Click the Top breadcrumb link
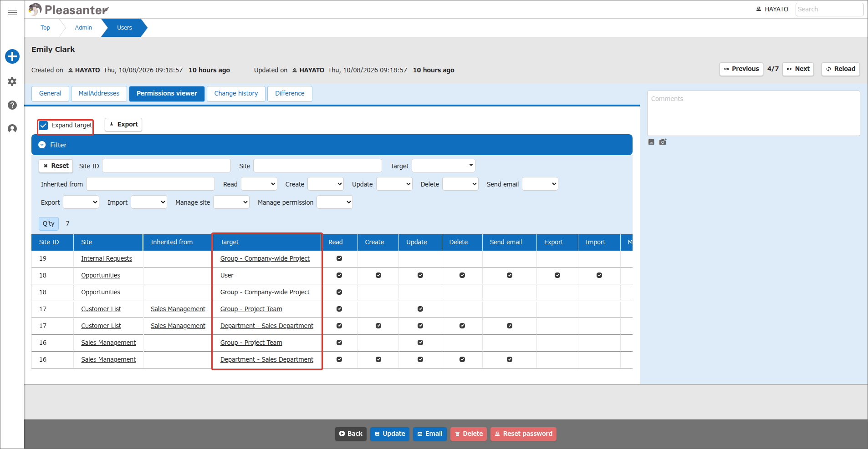 coord(45,28)
